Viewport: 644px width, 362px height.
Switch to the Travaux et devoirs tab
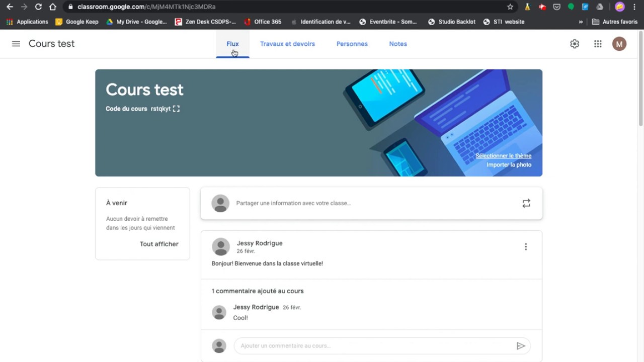click(287, 44)
